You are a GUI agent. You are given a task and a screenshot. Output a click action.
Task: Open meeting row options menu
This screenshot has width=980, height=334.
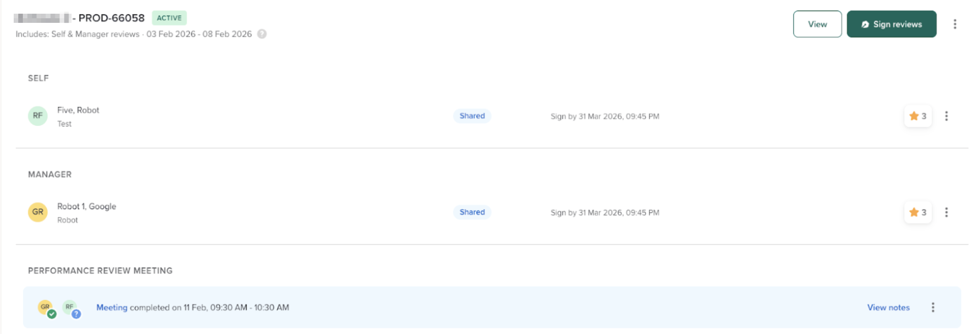932,308
